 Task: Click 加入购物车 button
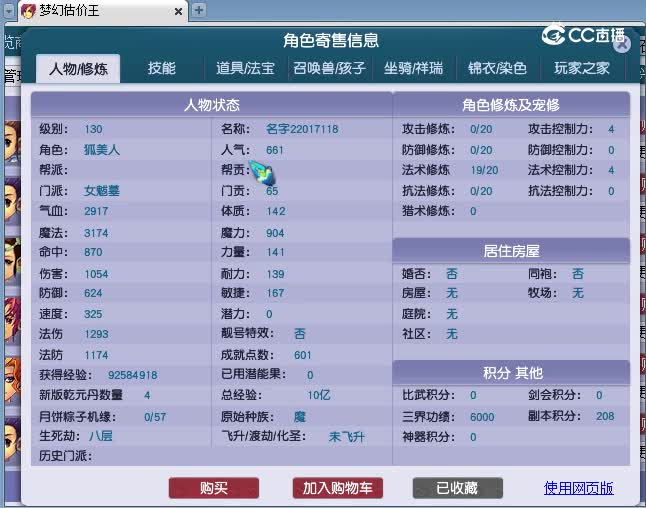click(338, 488)
